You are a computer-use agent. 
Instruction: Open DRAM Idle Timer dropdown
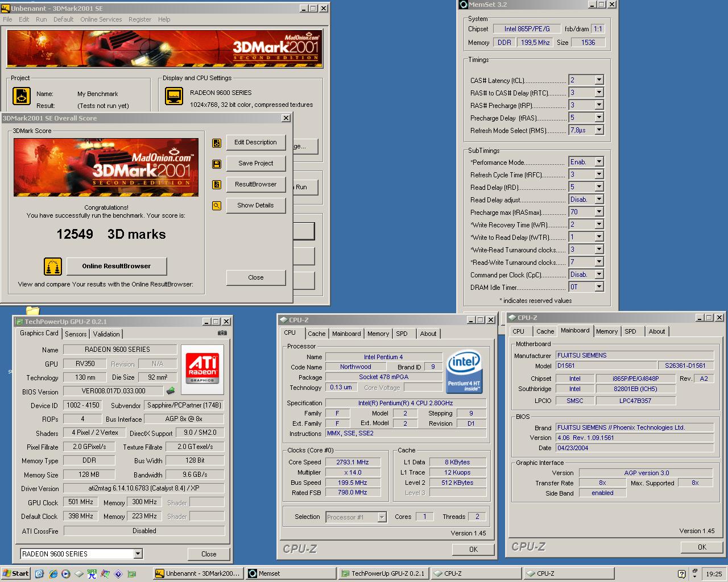tap(599, 287)
